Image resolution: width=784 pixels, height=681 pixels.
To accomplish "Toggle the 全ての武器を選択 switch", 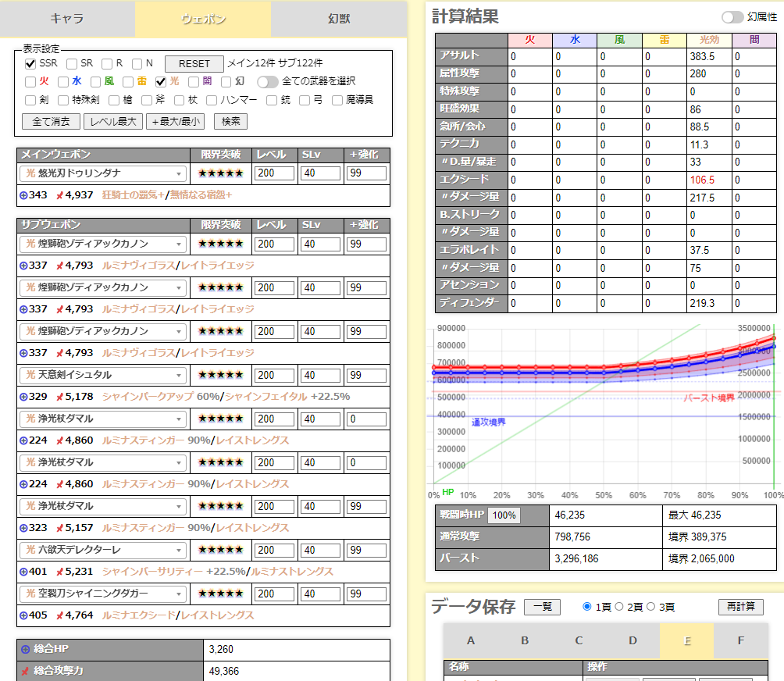I will pos(267,81).
